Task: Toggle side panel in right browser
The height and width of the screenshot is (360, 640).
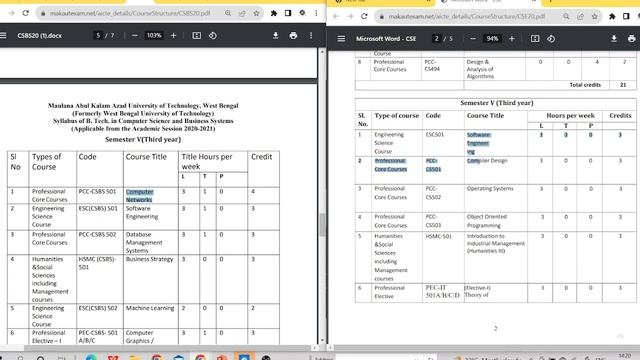Action: coord(626,16)
